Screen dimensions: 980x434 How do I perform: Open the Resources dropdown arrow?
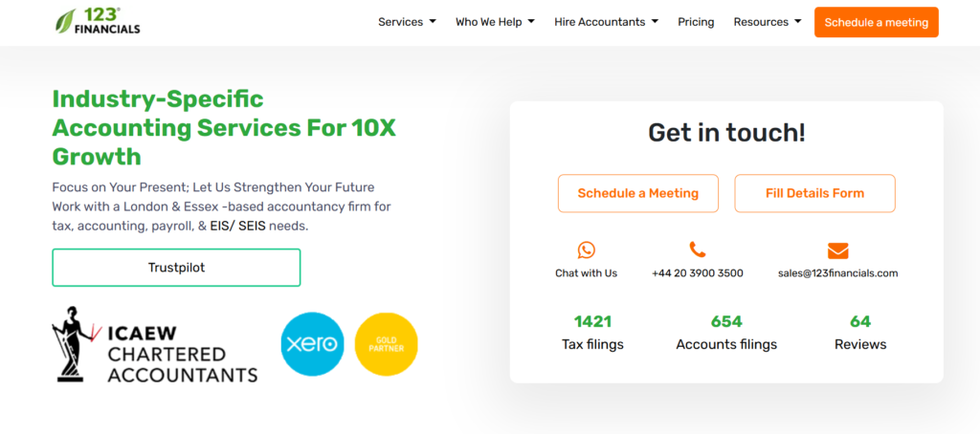tap(798, 22)
